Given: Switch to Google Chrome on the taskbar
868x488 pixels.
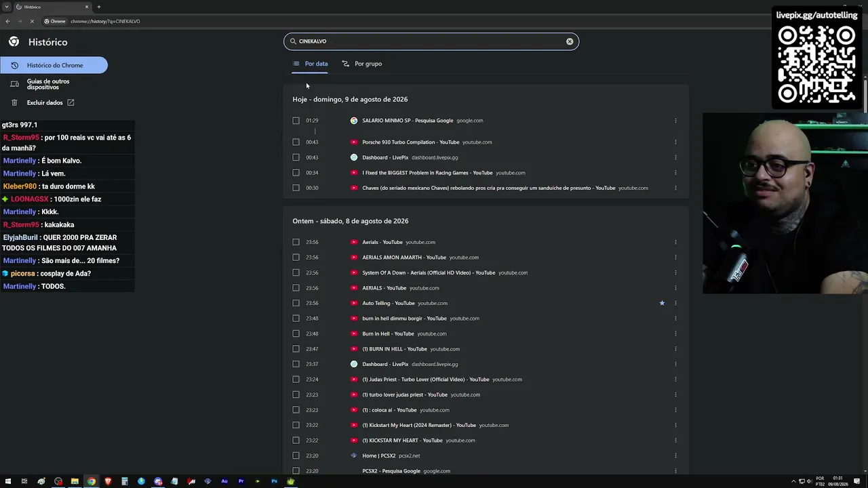Looking at the screenshot, I should [92, 481].
